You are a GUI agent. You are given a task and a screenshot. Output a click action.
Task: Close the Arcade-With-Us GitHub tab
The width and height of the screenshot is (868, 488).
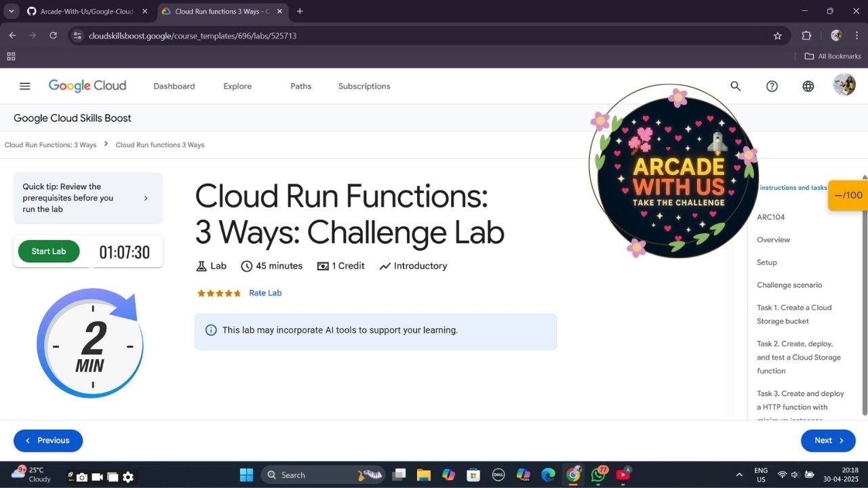coord(144,11)
